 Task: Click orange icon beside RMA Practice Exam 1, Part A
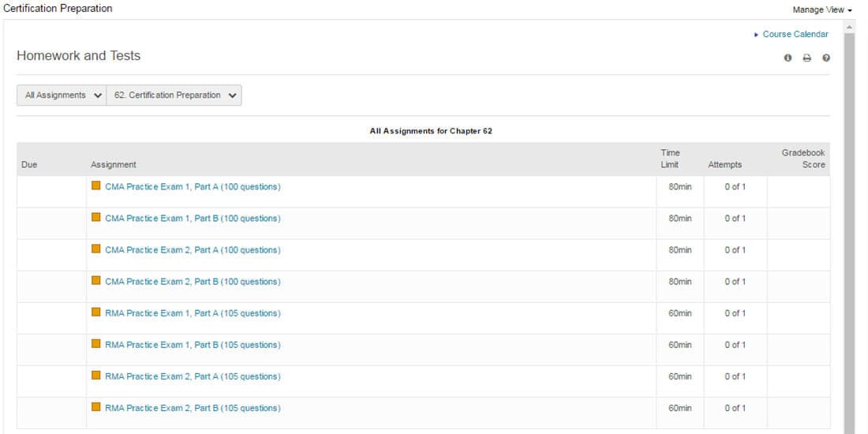tap(96, 312)
